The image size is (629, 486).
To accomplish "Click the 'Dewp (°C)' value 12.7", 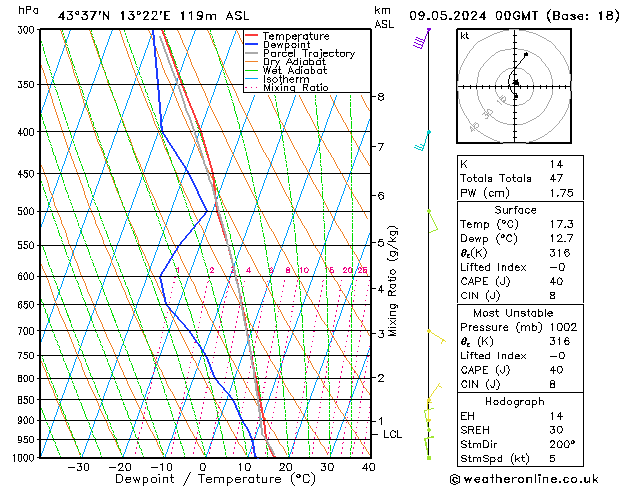I will (x=562, y=239).
